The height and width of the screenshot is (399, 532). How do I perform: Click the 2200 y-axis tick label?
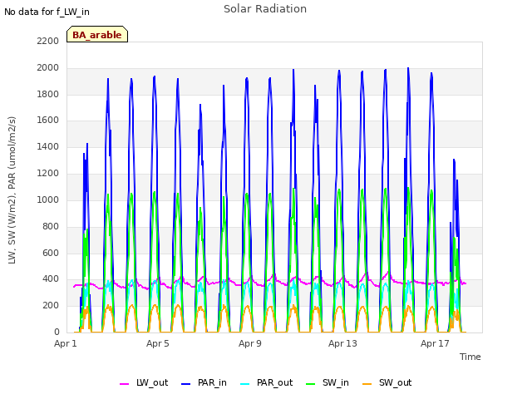tap(48, 41)
